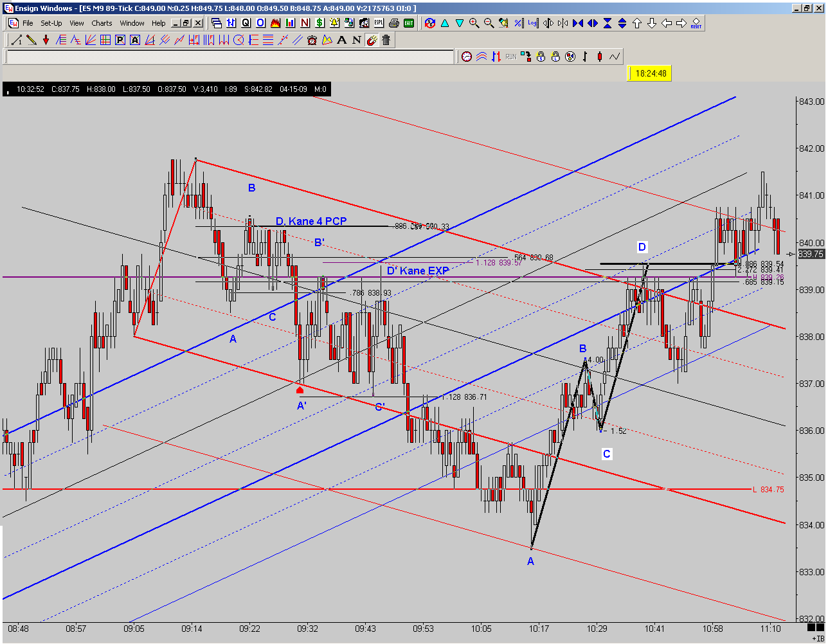Toggle the magnet snap tool

pyautogui.click(x=372, y=40)
